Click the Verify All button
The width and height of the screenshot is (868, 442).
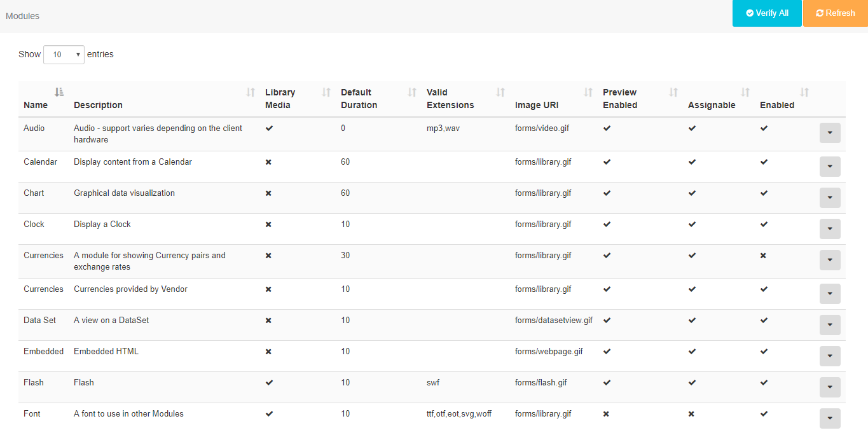[x=767, y=13]
